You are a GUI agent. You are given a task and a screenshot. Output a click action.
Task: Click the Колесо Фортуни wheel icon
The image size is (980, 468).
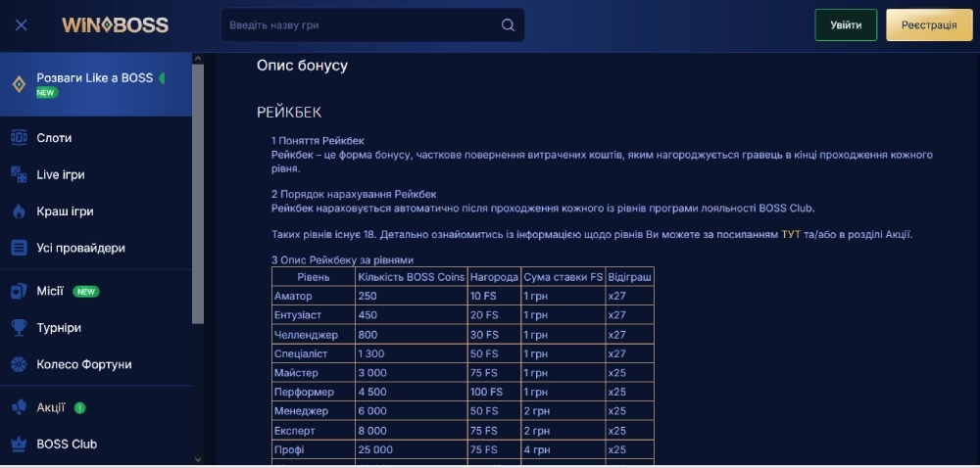click(19, 364)
